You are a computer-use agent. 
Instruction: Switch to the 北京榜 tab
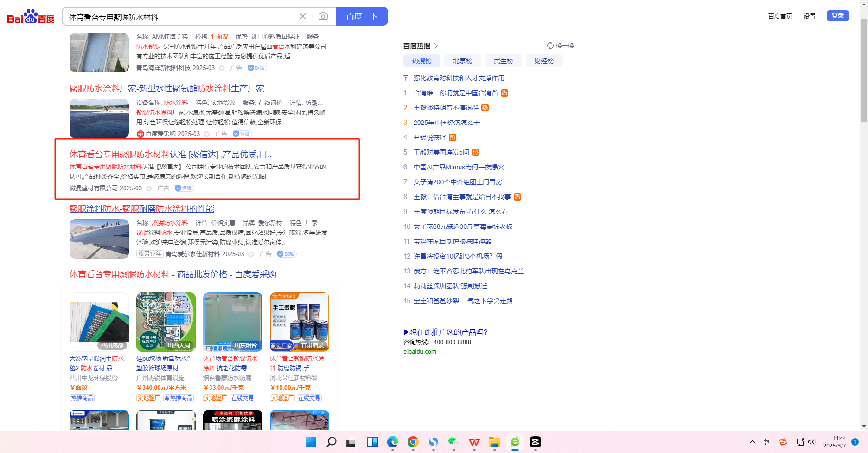point(462,61)
